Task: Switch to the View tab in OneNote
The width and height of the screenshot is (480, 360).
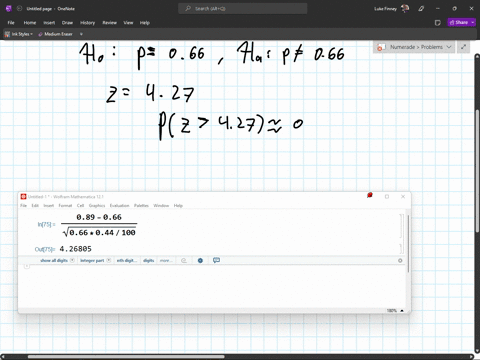Action: click(x=128, y=23)
